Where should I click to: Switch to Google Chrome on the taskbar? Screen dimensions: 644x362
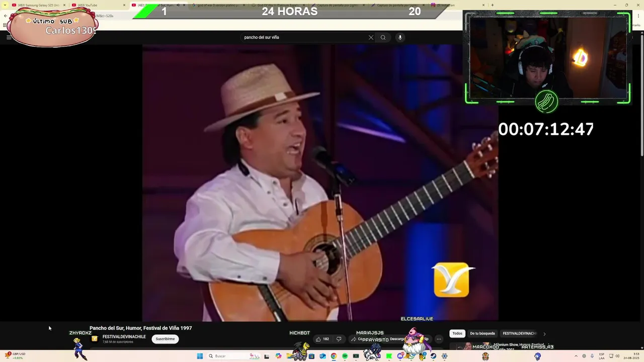[x=334, y=356]
